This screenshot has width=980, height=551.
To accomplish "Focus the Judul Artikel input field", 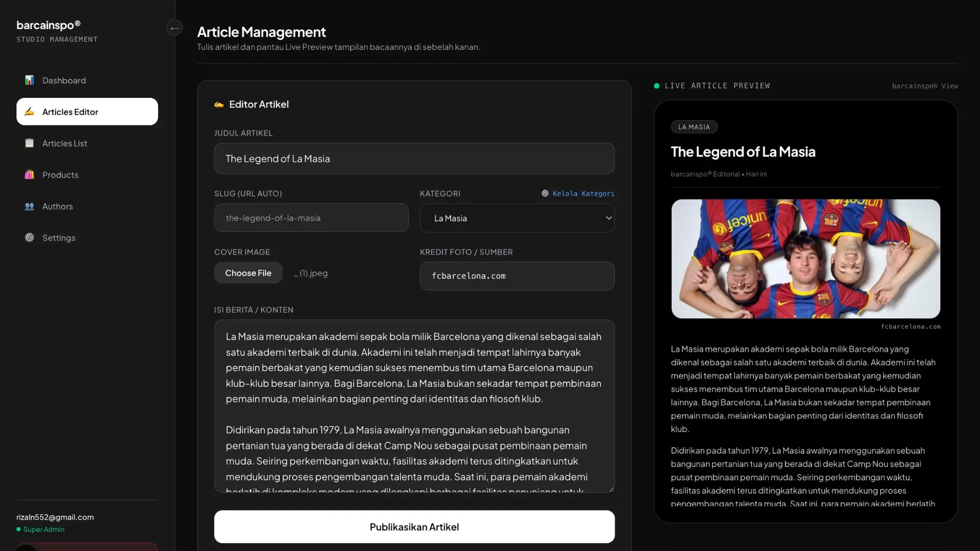I will [414, 159].
